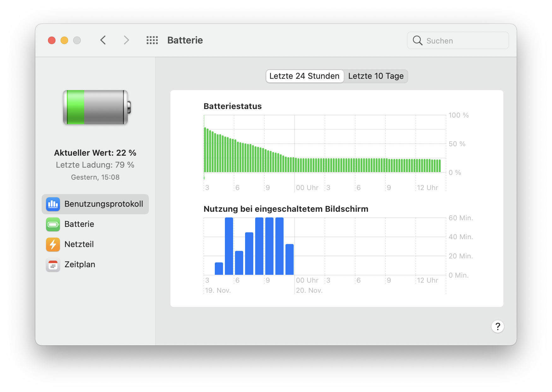Viewport: 552px width, 392px height.
Task: Click the '20. Nov.' date label
Action: tap(309, 290)
